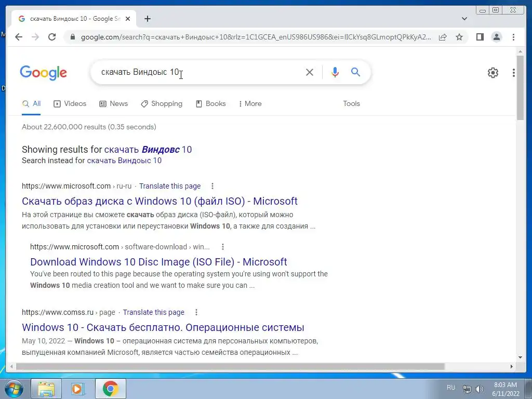Click the horizontal scrollbar left arrow
The width and height of the screenshot is (532, 399).
click(x=11, y=367)
